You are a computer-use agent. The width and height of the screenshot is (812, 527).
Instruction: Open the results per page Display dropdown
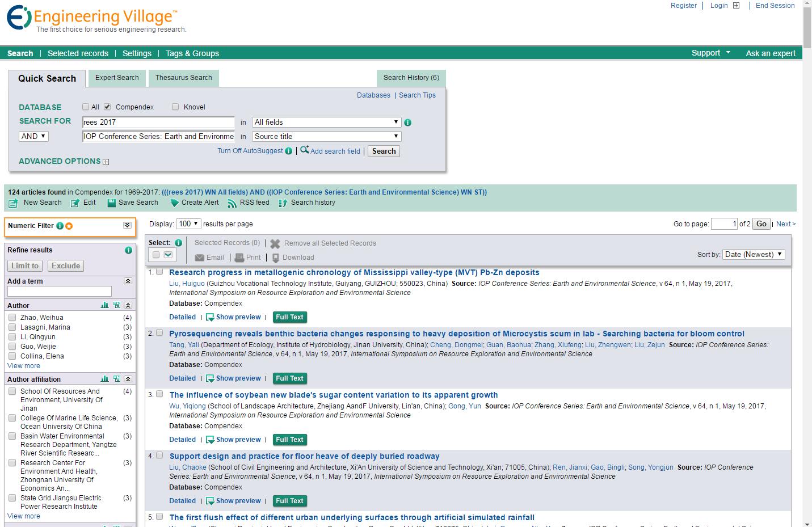click(x=188, y=224)
